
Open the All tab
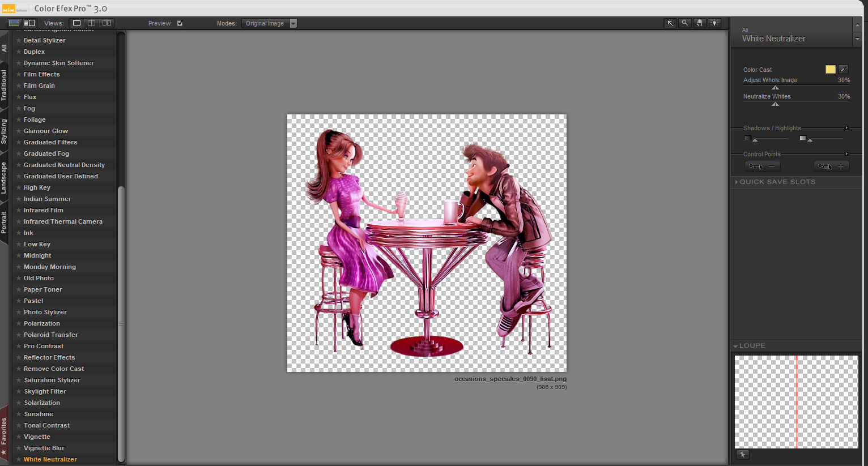(x=5, y=48)
